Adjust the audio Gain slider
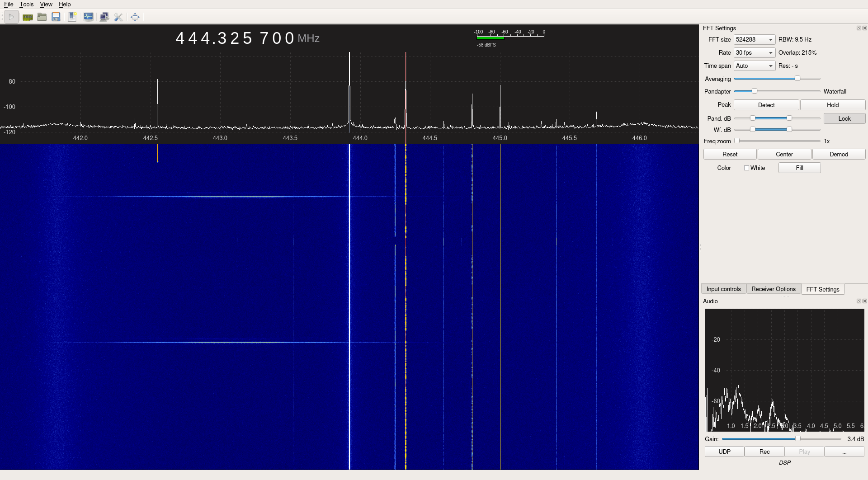868x480 pixels. click(x=798, y=439)
